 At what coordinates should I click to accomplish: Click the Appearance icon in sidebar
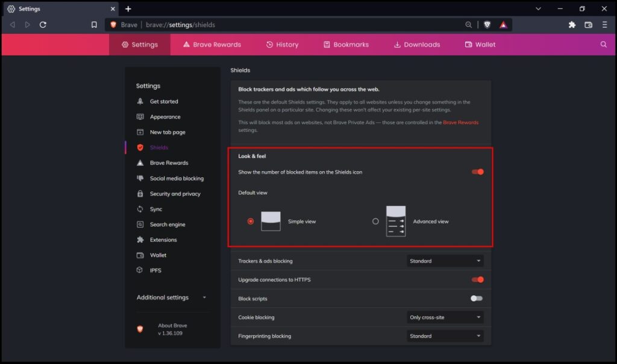coord(140,117)
